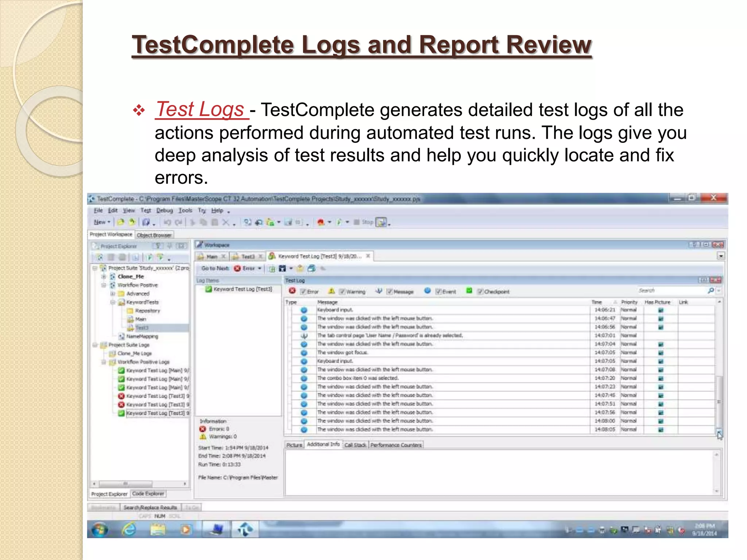Click the Save All toolbar icon
This screenshot has height=560, width=747.
click(146, 222)
